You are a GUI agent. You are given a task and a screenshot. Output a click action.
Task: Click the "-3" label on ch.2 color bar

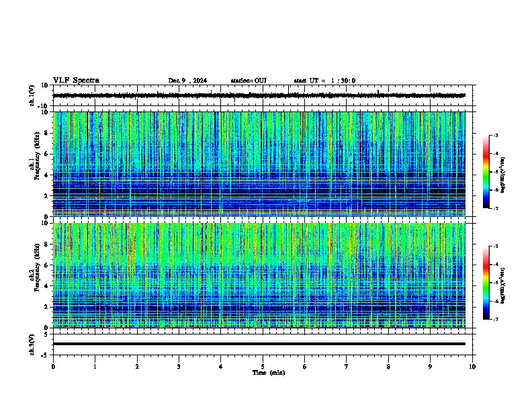(495, 246)
